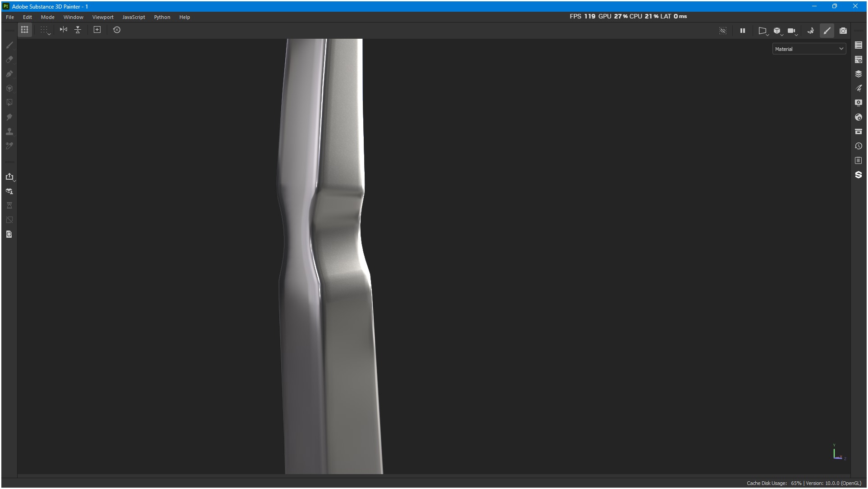Open the Shader Settings sphere icon
868x489 pixels.
pos(858,117)
